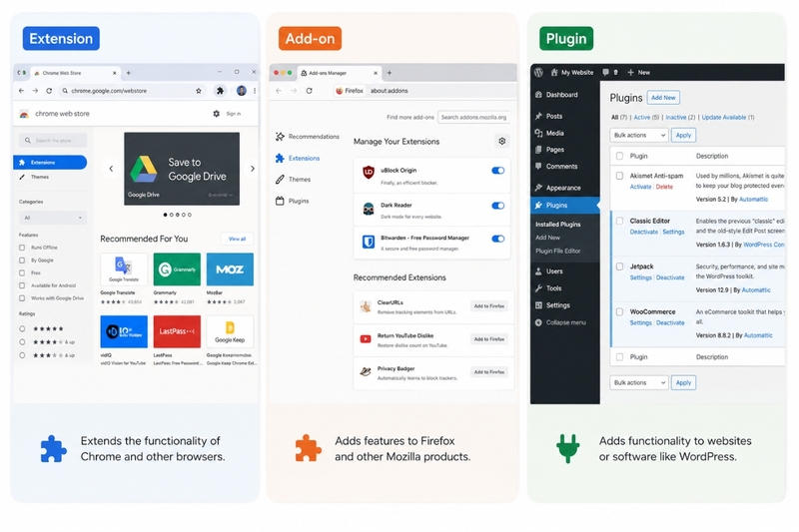The image size is (799, 532).
Task: Check the By Google feature filter
Action: (22, 261)
